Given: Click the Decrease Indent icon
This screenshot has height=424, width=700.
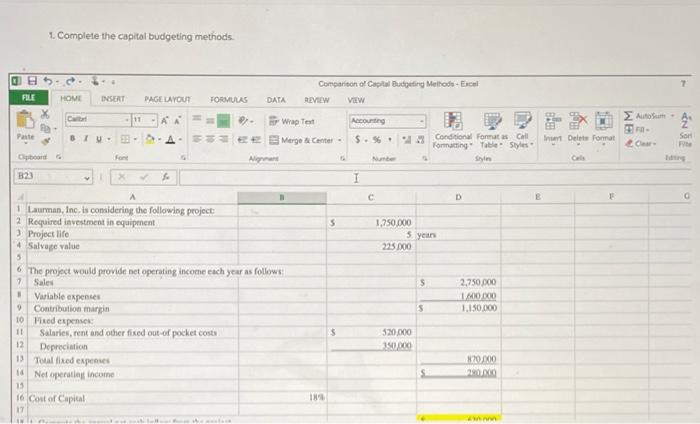Looking at the screenshot, I should click(242, 140).
